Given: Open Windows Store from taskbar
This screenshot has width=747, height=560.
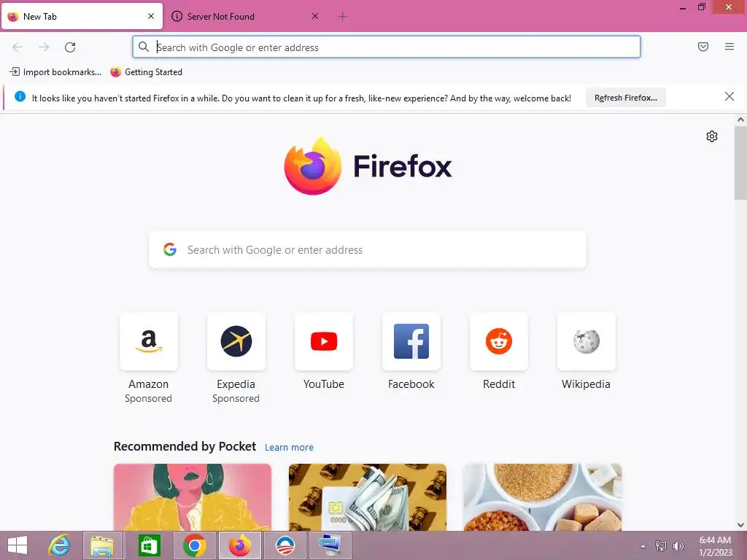Looking at the screenshot, I should tap(149, 545).
